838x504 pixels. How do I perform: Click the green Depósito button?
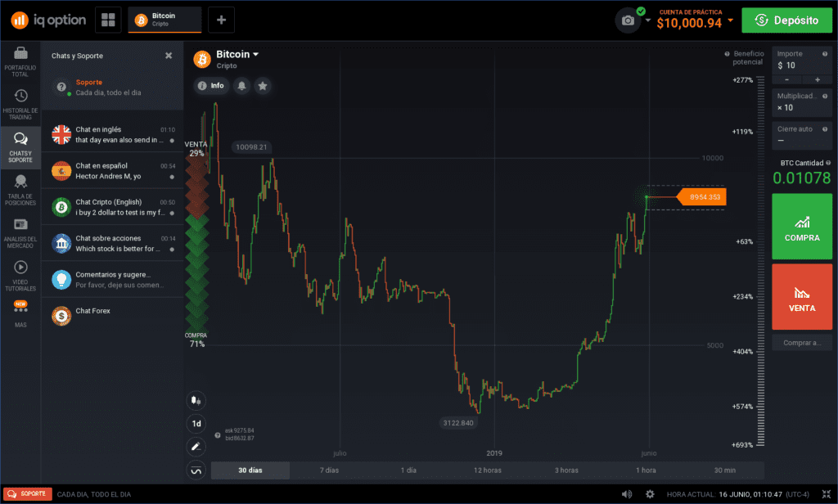[786, 20]
